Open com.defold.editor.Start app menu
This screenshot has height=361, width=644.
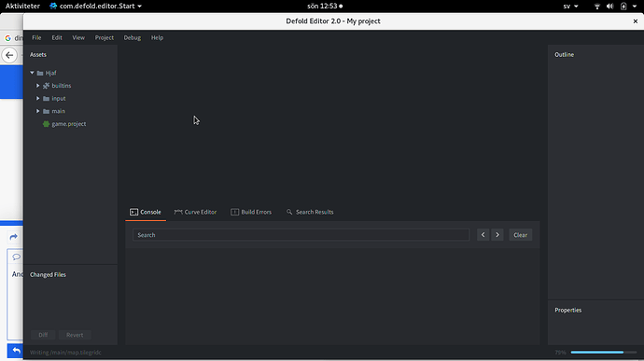[96, 6]
